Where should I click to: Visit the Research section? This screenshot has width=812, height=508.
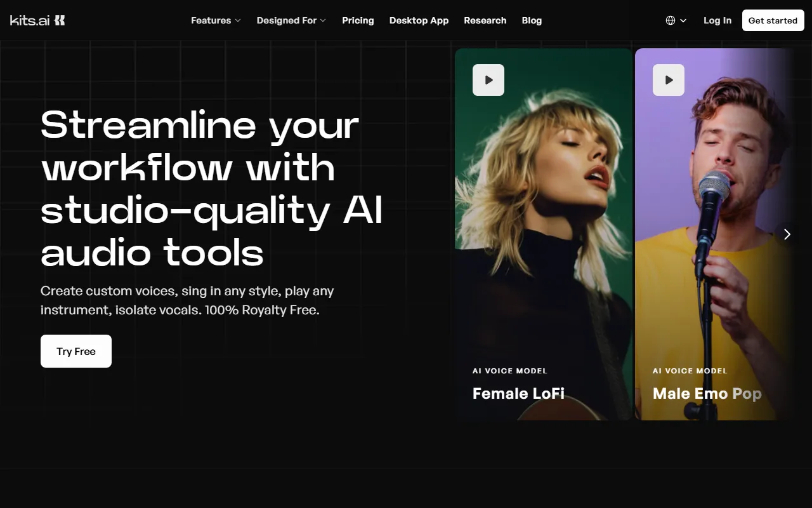click(485, 20)
